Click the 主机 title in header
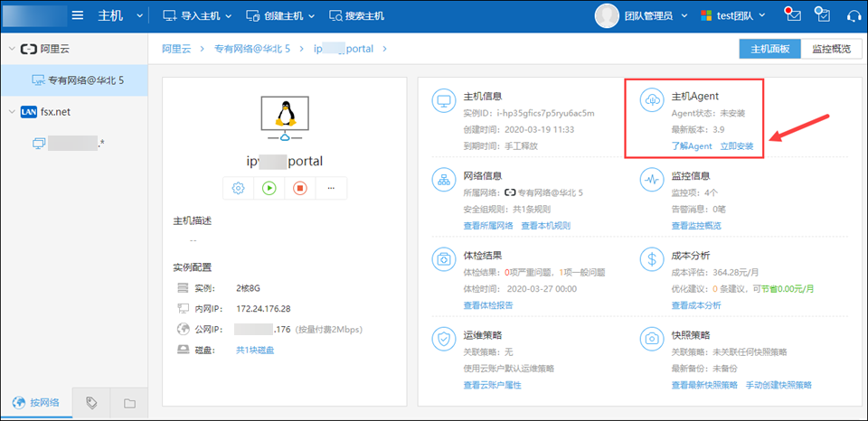This screenshot has width=868, height=421. coord(110,15)
